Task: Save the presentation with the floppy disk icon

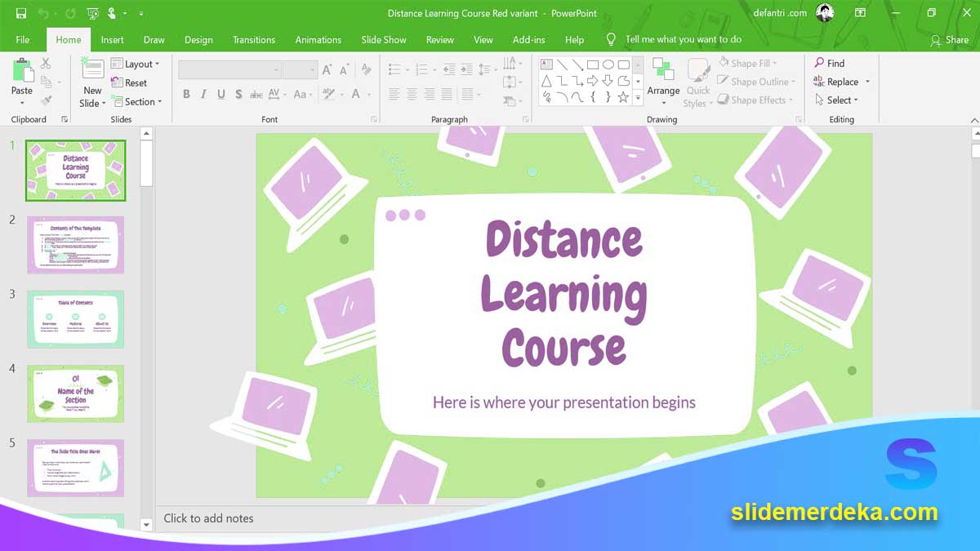Action: click(21, 13)
